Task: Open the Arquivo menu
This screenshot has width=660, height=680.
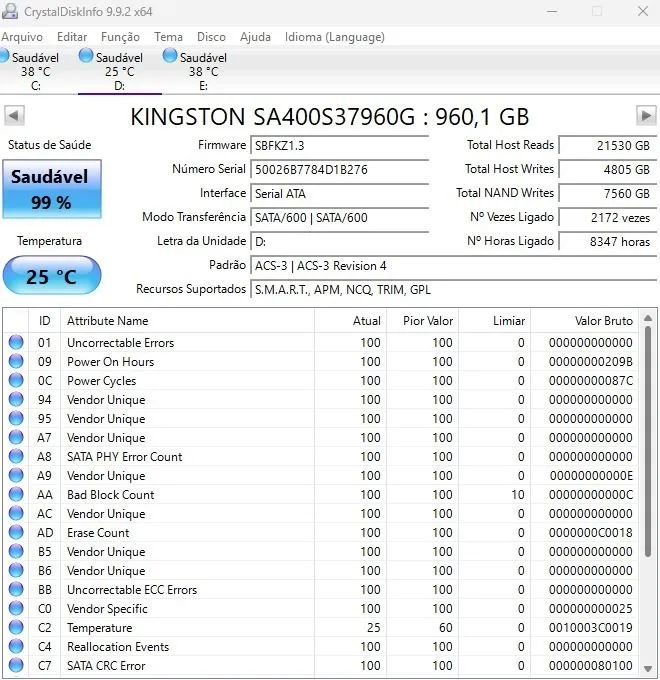Action: coord(22,37)
